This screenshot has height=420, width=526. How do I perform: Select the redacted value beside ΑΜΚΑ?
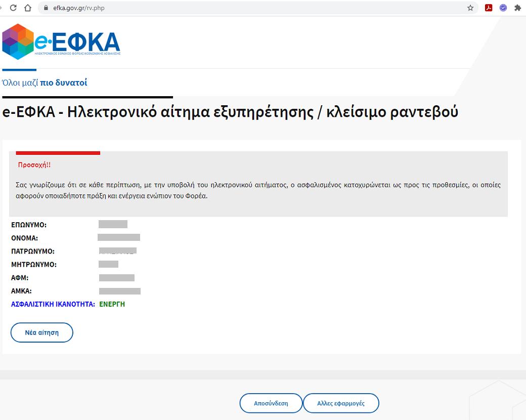[x=119, y=291]
